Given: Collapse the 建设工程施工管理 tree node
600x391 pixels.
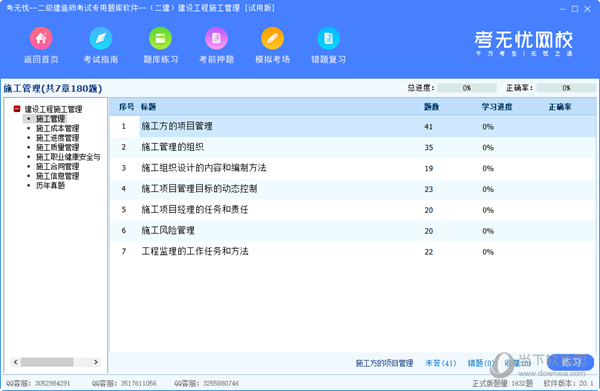Looking at the screenshot, I should tap(17, 109).
